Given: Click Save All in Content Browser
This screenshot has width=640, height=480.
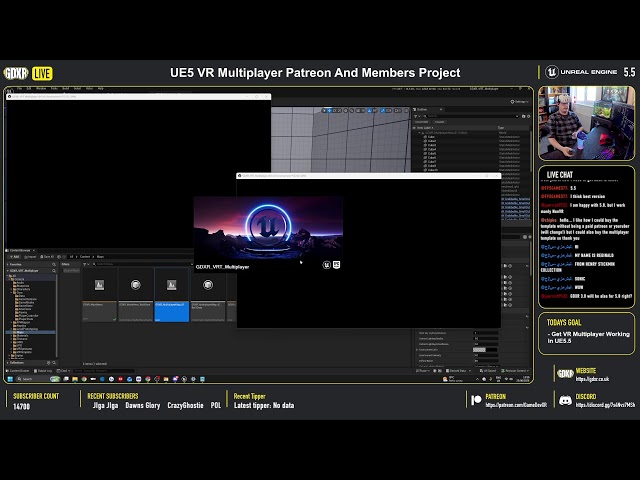Looking at the screenshot, I should 47,257.
